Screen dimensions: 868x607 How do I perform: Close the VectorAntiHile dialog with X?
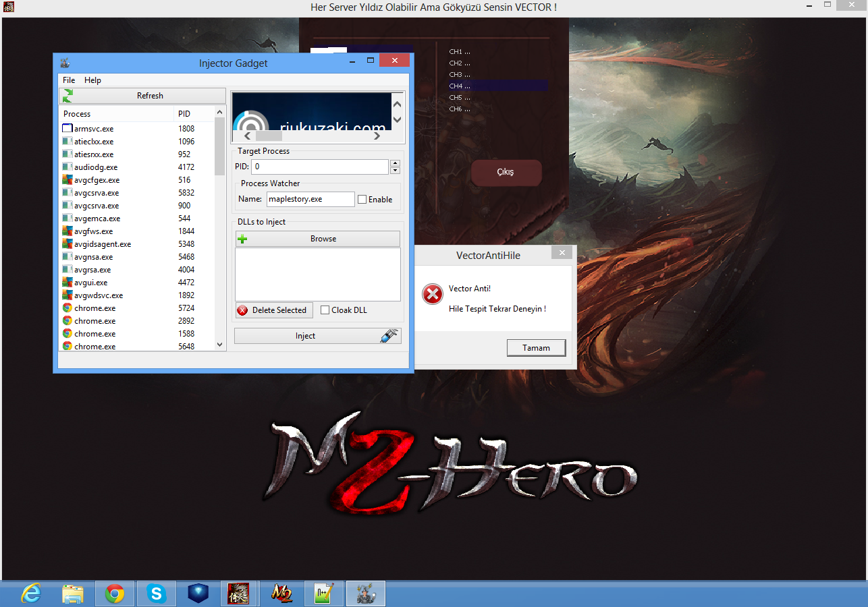(x=562, y=254)
